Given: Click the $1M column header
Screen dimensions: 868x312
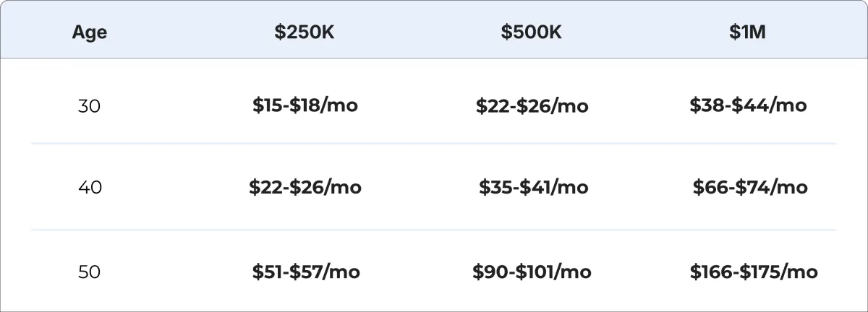Looking at the screenshot, I should point(748,32).
